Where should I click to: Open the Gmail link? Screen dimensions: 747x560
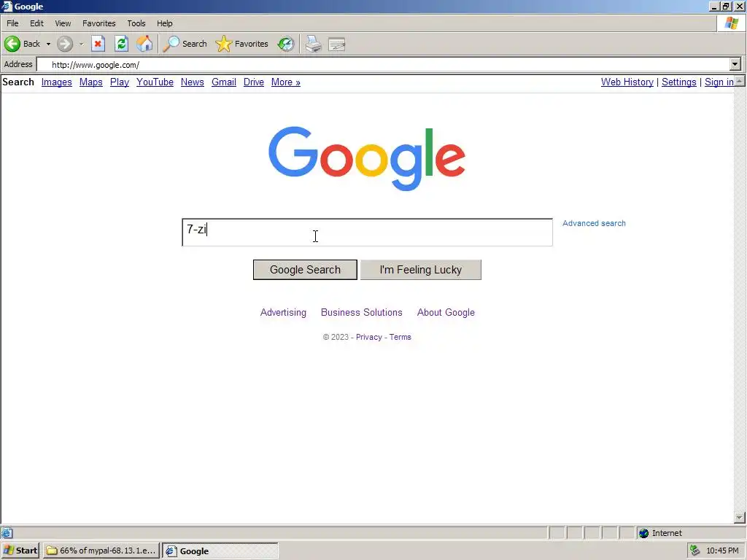tap(224, 82)
